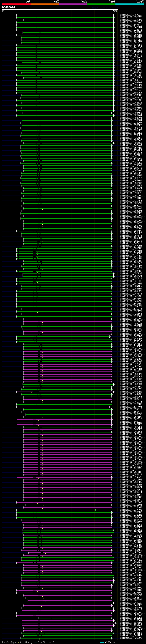Select hit label UniRef100_O04204
Screen dimensions: 146x644
(131, 82)
